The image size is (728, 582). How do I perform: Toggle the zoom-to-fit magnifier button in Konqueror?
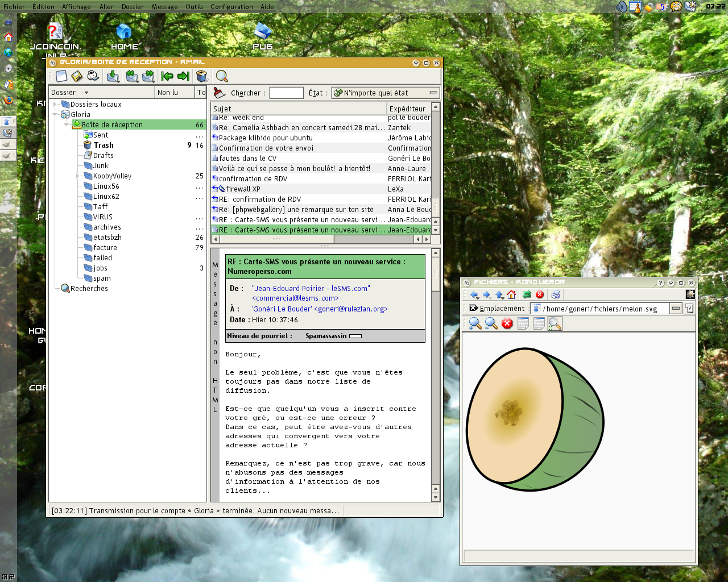tap(555, 323)
